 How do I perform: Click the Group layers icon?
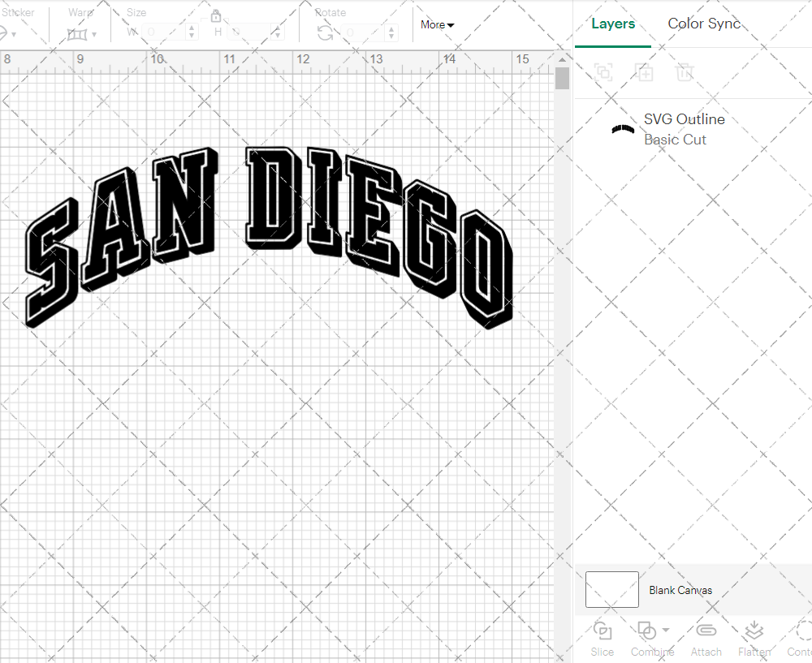[604, 72]
